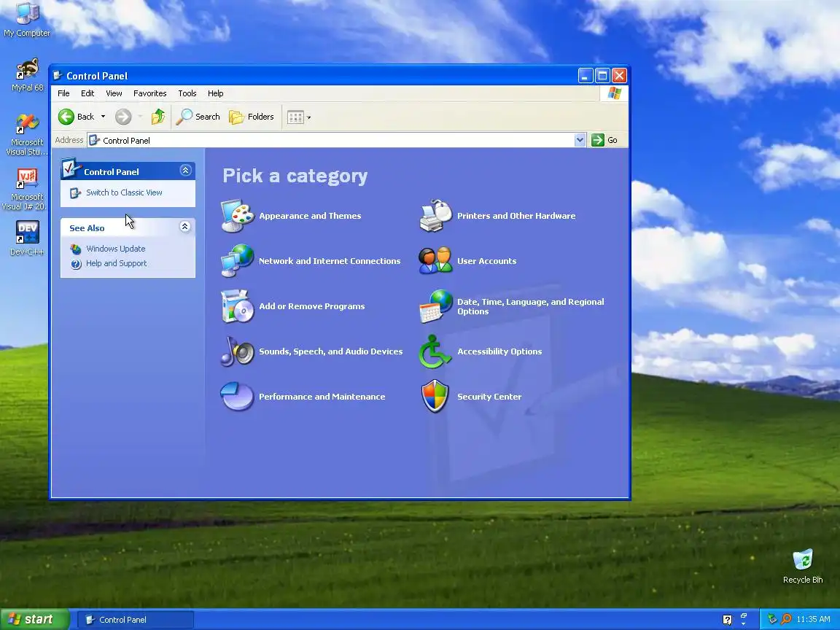Click the Start button
Viewport: 840px width, 630px height.
click(35, 619)
